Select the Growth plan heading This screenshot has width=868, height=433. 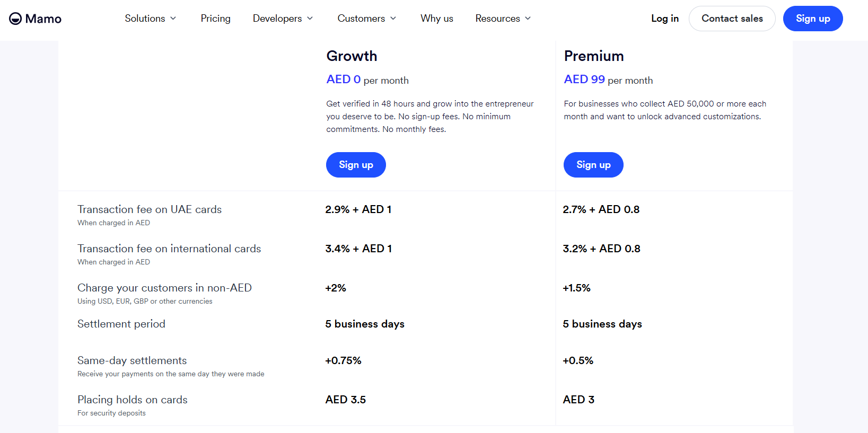click(x=352, y=56)
